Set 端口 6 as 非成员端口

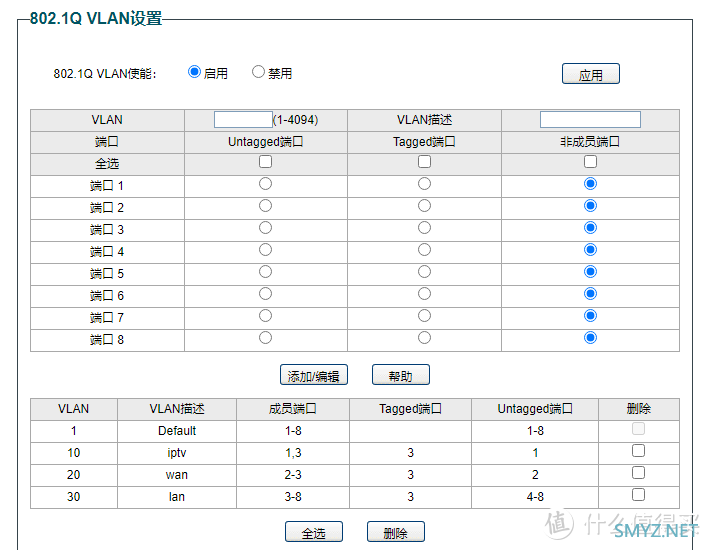pyautogui.click(x=590, y=294)
